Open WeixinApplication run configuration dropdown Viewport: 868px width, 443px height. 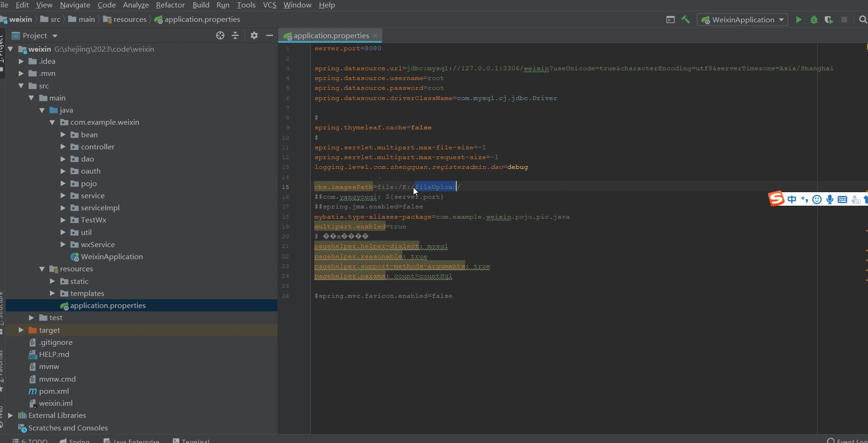coord(781,20)
